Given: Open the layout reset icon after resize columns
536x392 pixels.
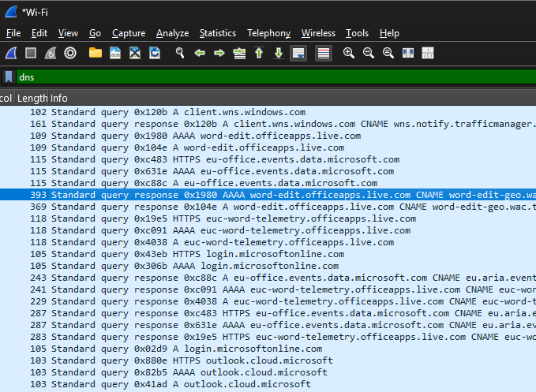Looking at the screenshot, I should [428, 53].
